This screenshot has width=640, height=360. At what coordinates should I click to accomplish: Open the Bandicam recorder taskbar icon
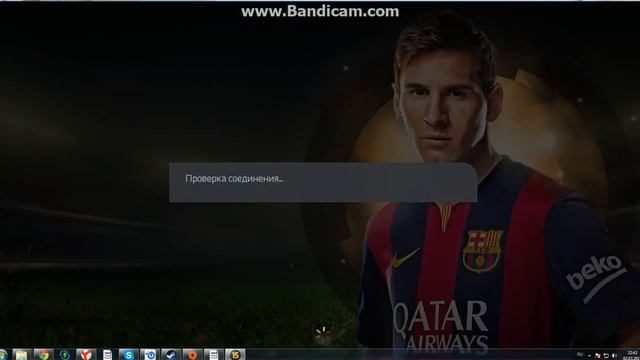(x=149, y=355)
